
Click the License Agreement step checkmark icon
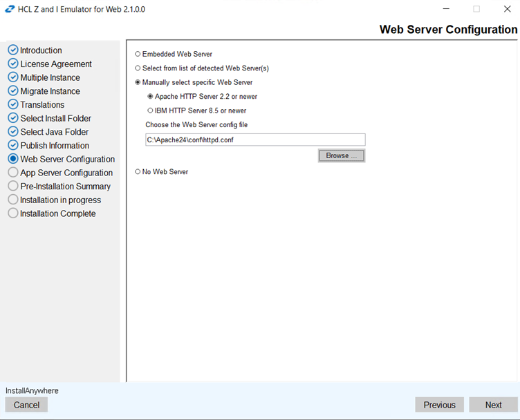click(13, 64)
